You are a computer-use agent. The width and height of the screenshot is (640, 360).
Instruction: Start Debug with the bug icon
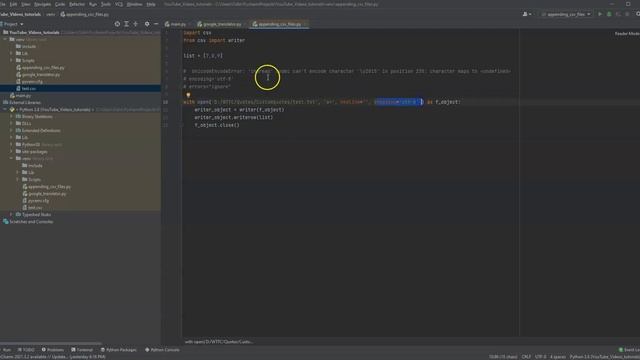pos(609,14)
